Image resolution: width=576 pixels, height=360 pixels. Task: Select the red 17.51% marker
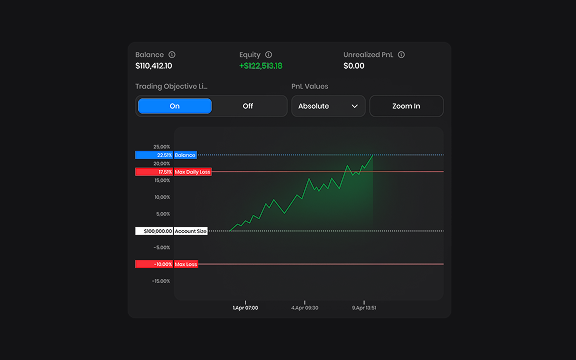(x=154, y=172)
